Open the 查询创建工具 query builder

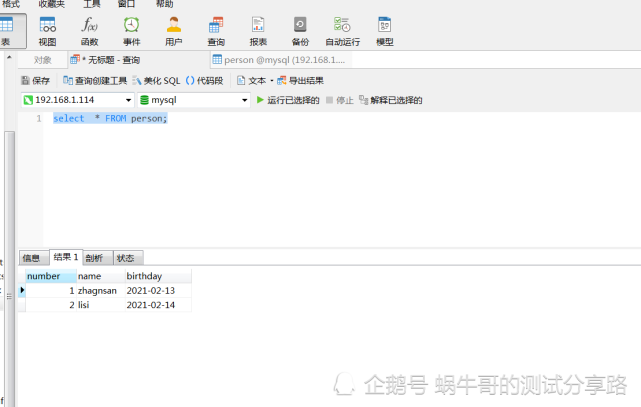(95, 81)
